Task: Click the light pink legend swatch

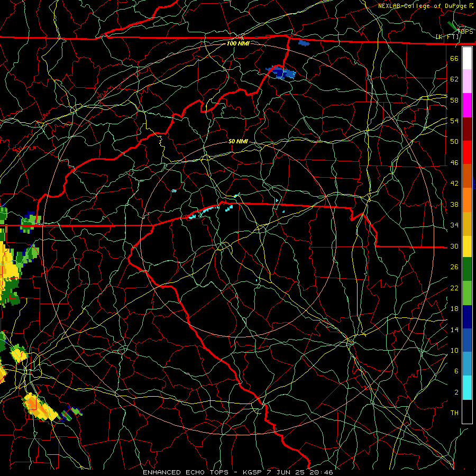Action: click(467, 81)
